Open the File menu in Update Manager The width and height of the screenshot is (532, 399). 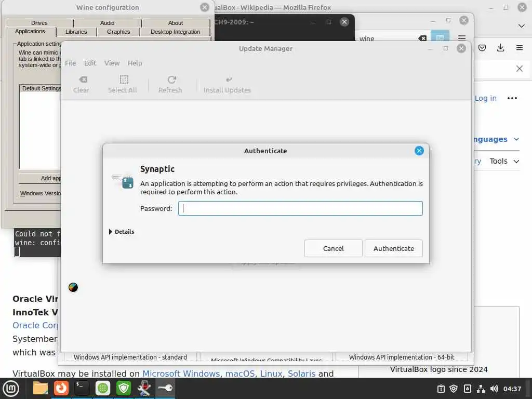click(x=70, y=63)
